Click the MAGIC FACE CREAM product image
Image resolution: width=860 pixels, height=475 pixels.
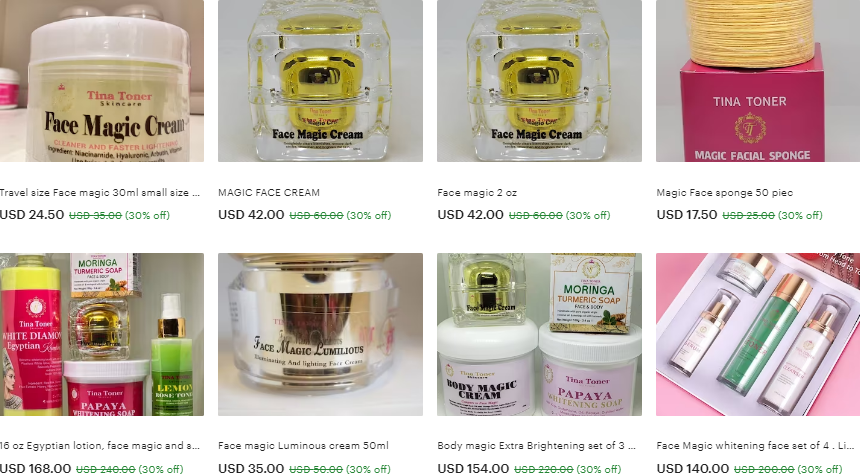(320, 81)
